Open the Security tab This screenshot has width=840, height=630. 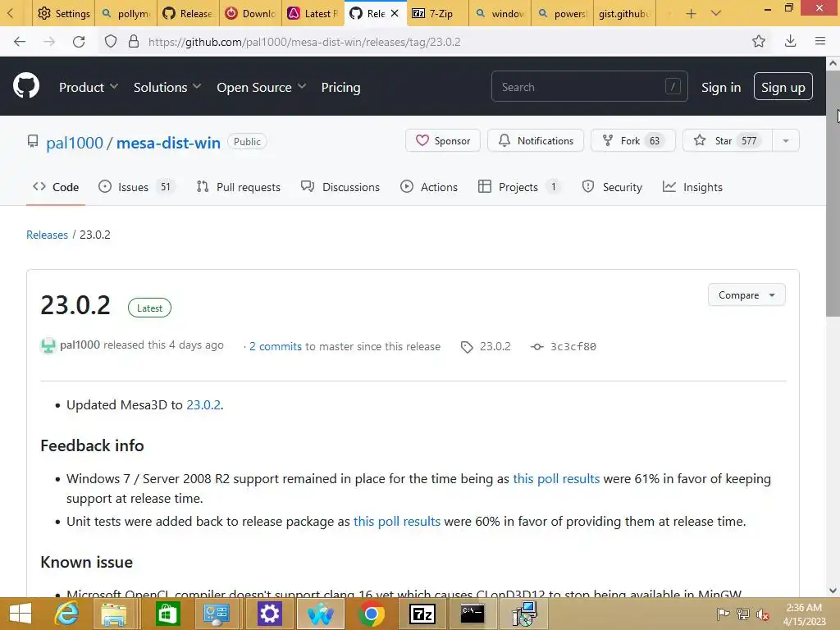point(612,187)
